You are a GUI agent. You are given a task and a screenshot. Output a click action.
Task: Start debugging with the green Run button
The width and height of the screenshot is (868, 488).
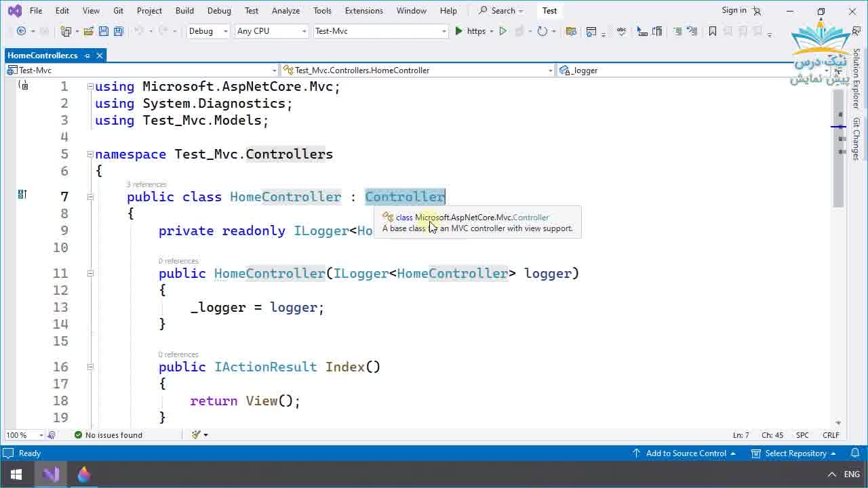pos(459,31)
